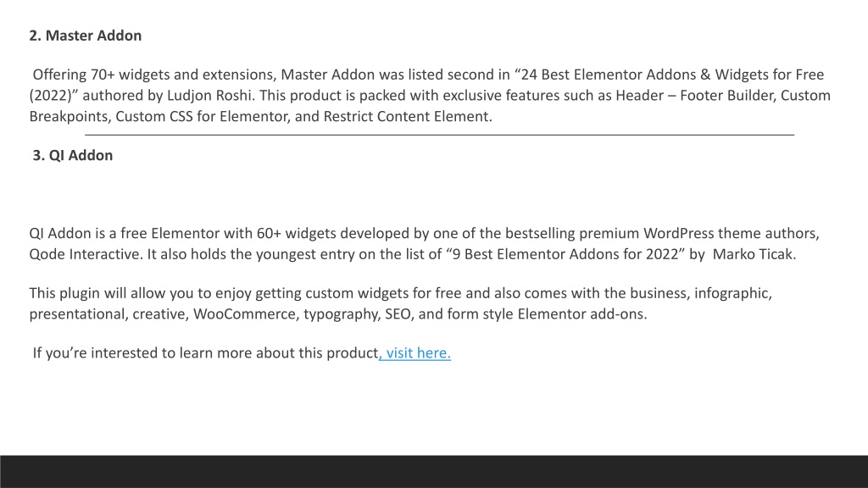868x488 pixels.
Task: Click the "9 Best Elementor Addons for 2022" title
Action: point(565,254)
